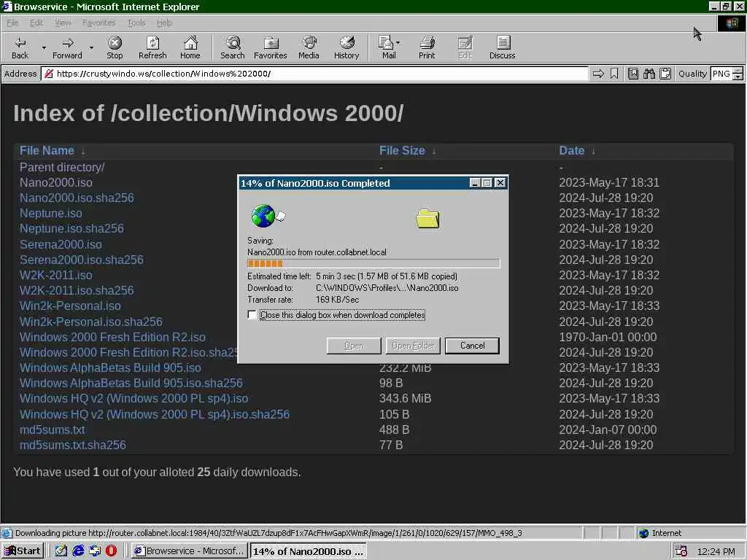Sort the listing by File Size arrow
Image resolution: width=747 pixels, height=560 pixels.
(433, 152)
